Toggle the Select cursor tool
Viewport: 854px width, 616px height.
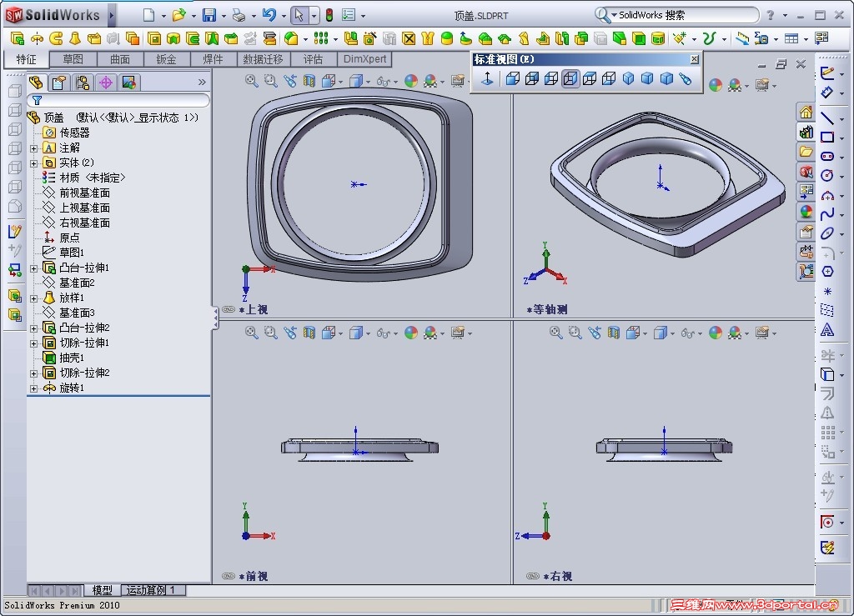point(299,15)
